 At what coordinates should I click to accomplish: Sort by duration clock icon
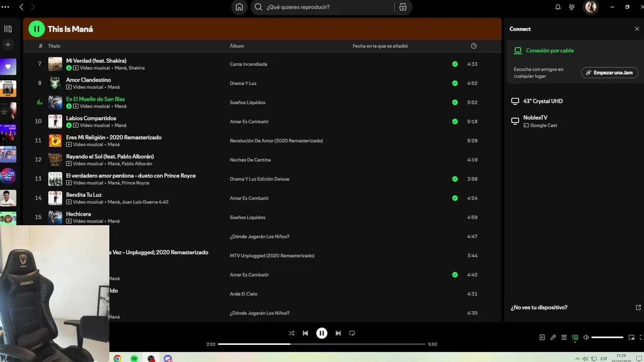[x=473, y=46]
